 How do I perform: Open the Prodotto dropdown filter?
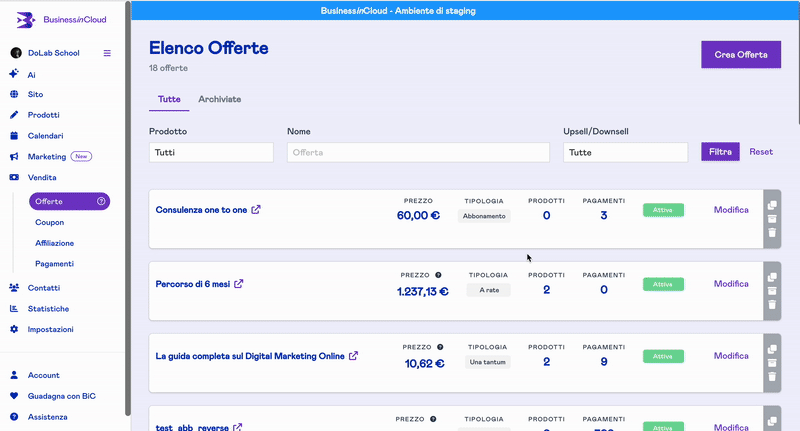coord(211,152)
